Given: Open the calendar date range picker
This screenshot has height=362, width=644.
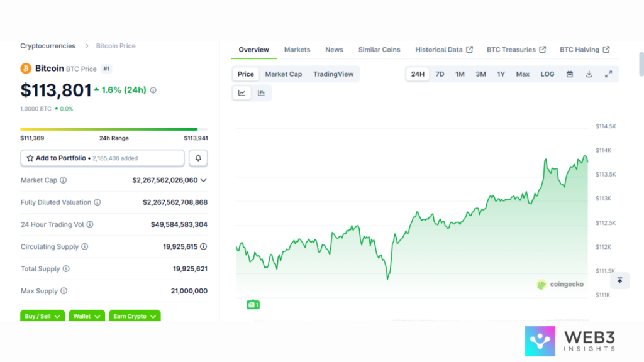Looking at the screenshot, I should pos(570,74).
